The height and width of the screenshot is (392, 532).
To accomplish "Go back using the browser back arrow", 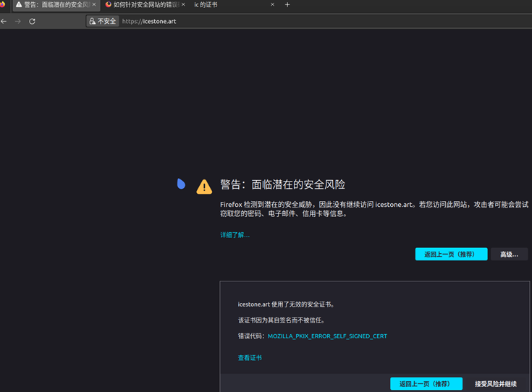I will pos(4,22).
